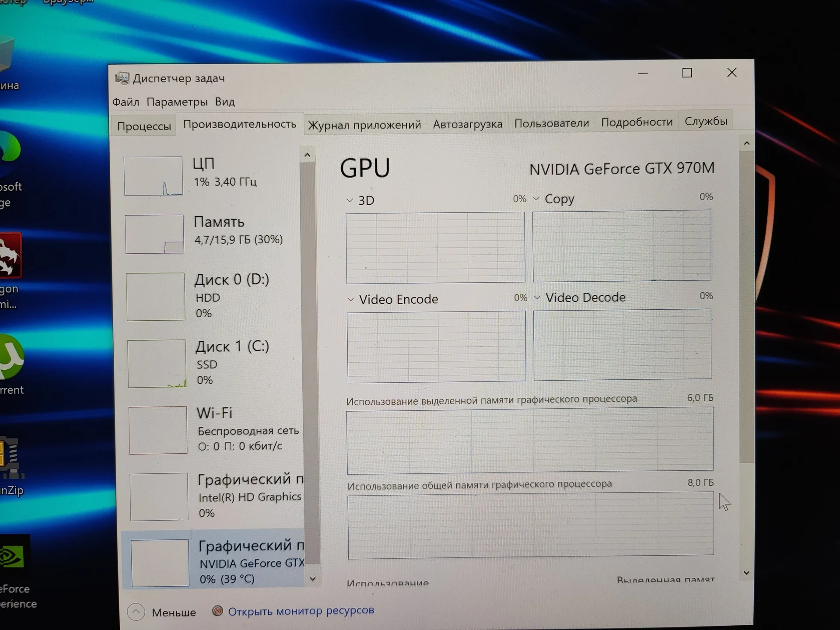Click the GPU panel scroll-down arrow
This screenshot has width=840, height=630.
pos(747,573)
